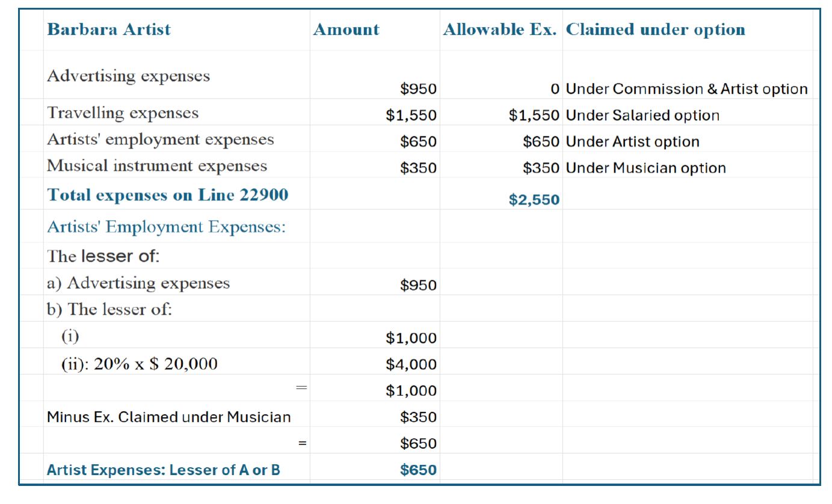
Task: Click the "Total expenses on Line 22900" cell
Action: [x=168, y=195]
